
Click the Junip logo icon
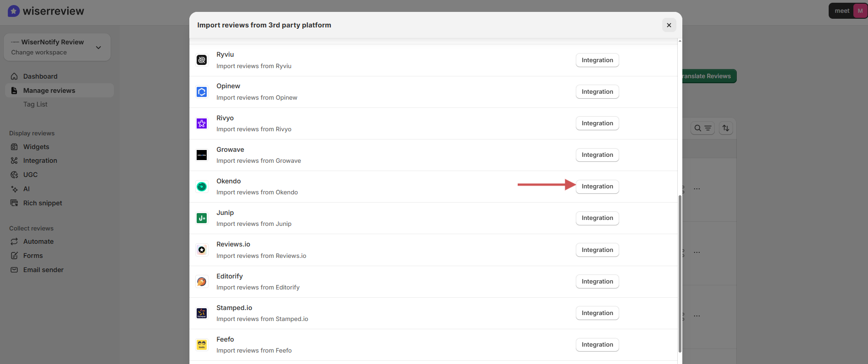(x=202, y=218)
